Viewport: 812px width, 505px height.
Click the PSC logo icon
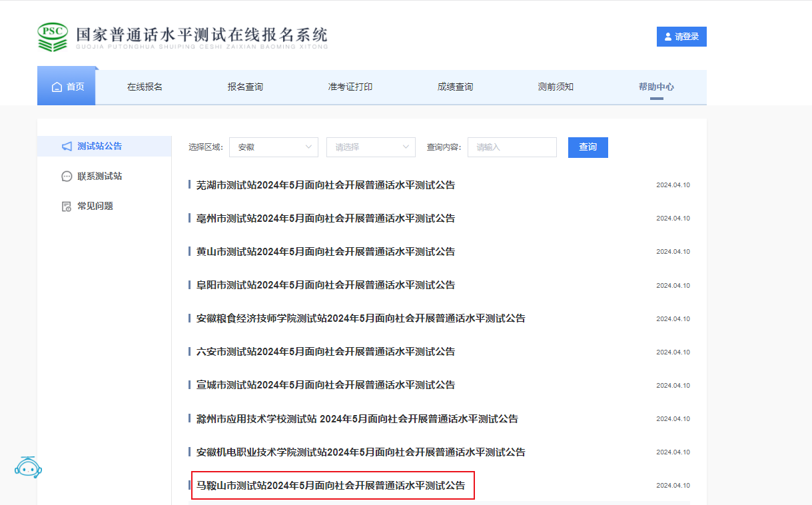[53, 37]
